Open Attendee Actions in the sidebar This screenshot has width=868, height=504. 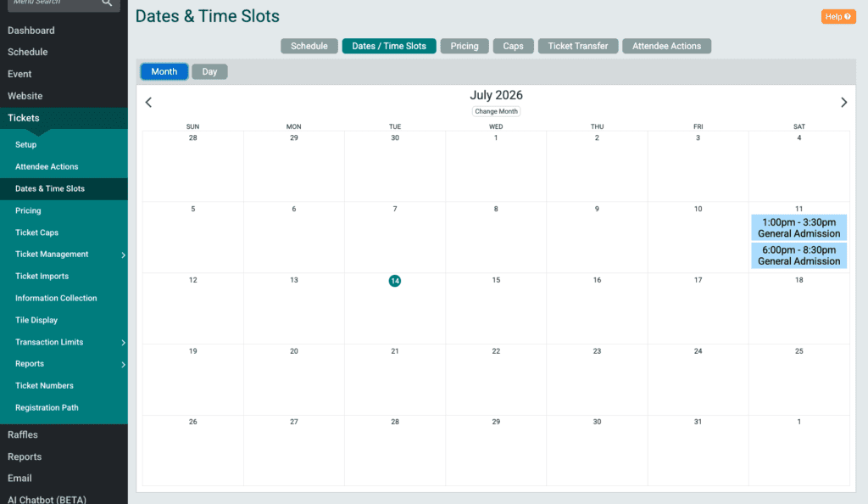tap(47, 166)
